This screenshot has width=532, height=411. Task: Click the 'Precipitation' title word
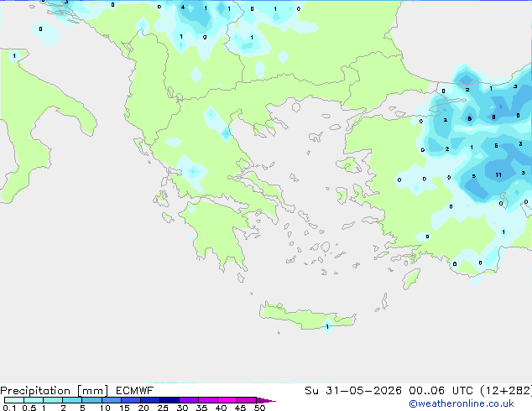[x=35, y=391]
